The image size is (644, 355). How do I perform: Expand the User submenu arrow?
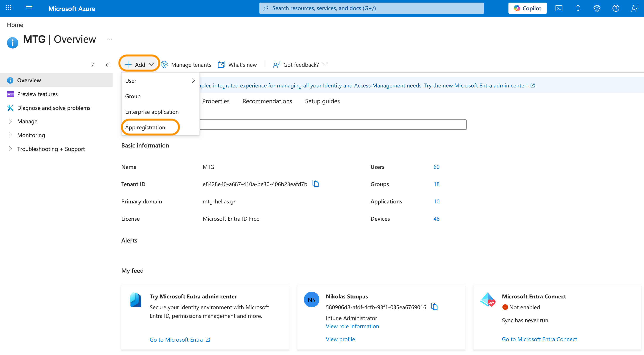tap(193, 80)
